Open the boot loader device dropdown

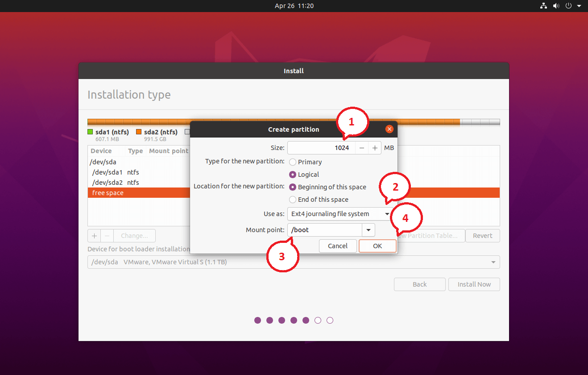(x=493, y=262)
